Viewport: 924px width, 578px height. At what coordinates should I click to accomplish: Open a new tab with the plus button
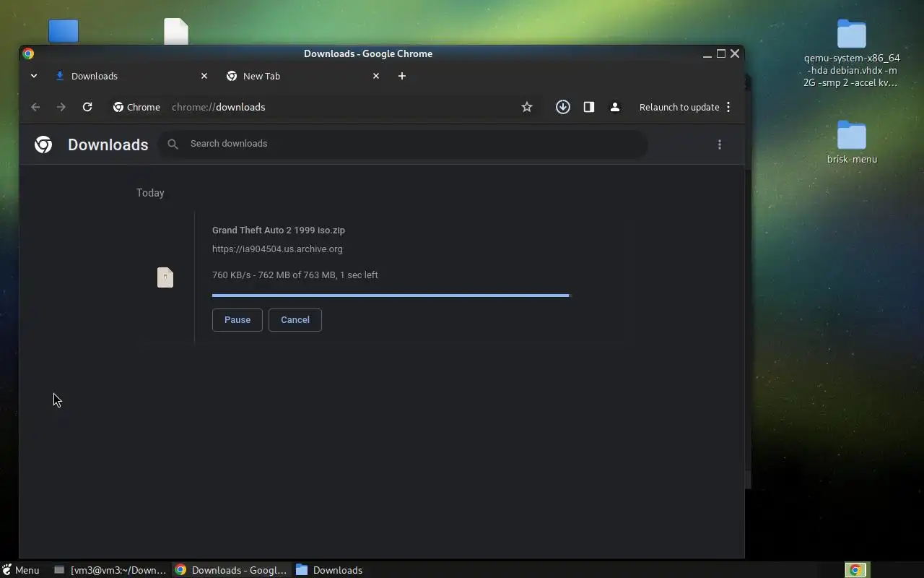click(402, 76)
